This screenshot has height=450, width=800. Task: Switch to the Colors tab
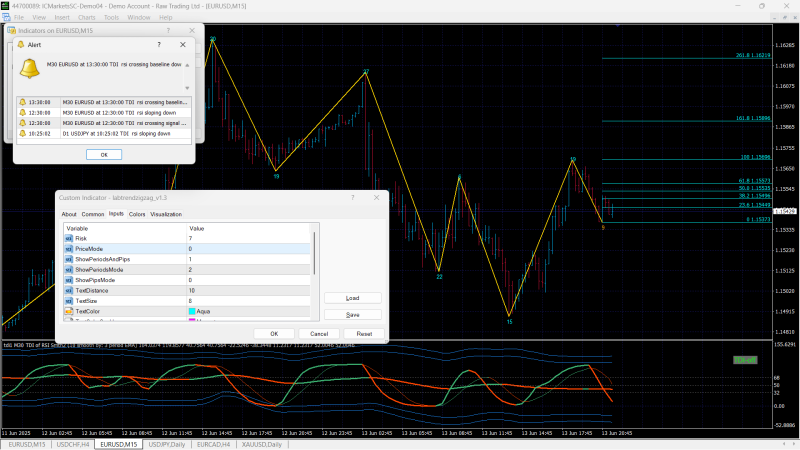tap(137, 214)
